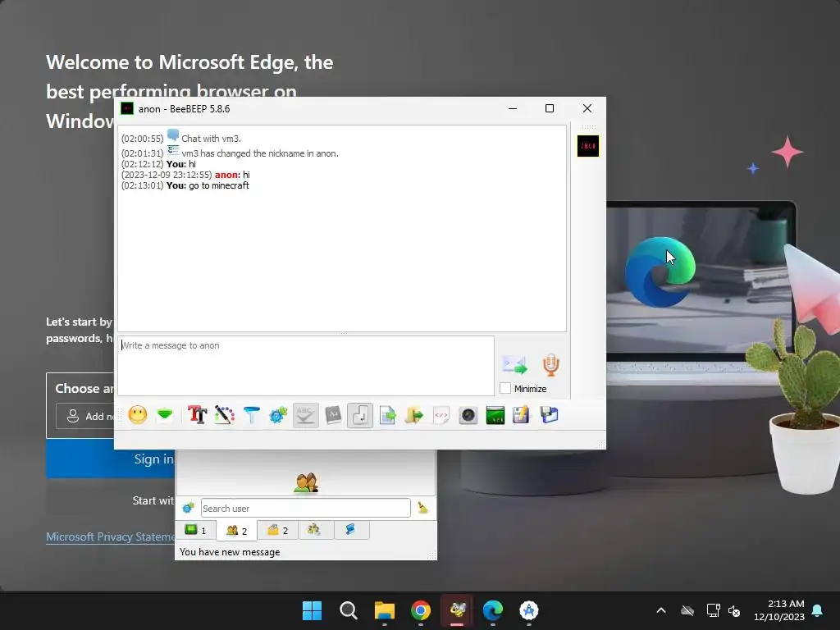
Task: Open the Windows Start menu
Action: tap(313, 610)
